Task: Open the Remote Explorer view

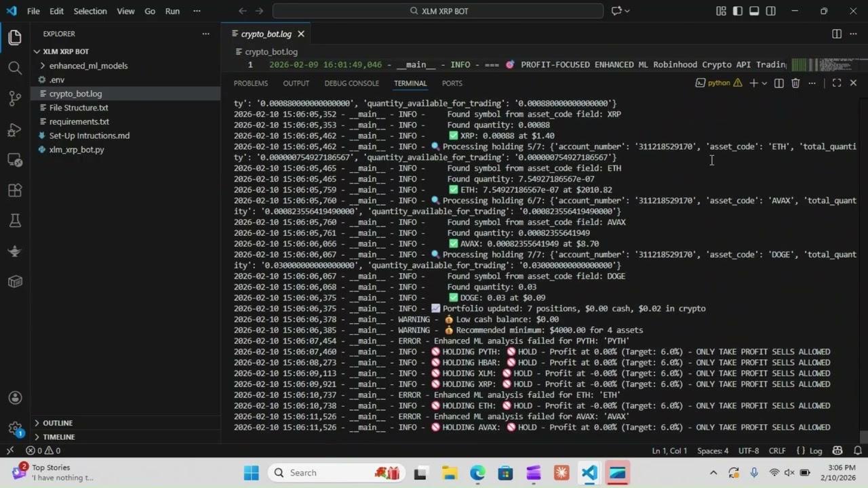Action: pyautogui.click(x=15, y=160)
